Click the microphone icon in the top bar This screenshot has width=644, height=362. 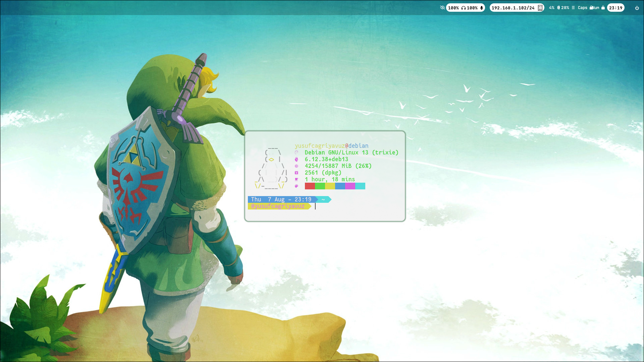pyautogui.click(x=482, y=8)
